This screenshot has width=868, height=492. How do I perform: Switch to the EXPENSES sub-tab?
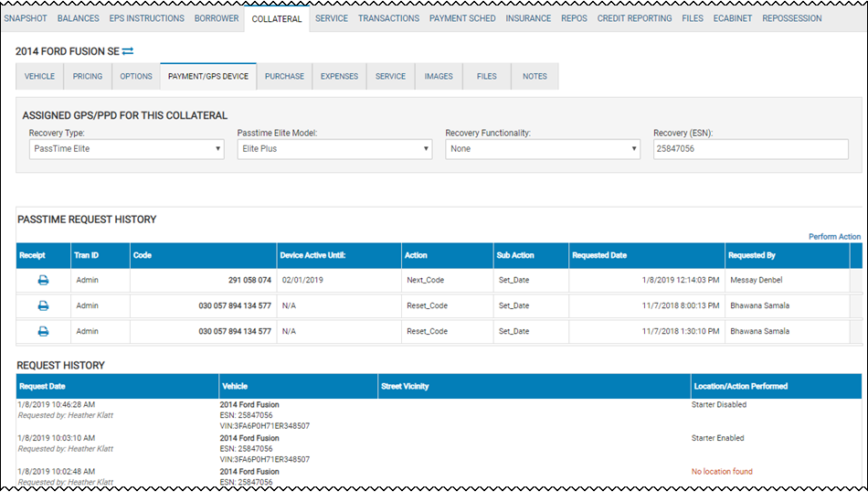[339, 77]
